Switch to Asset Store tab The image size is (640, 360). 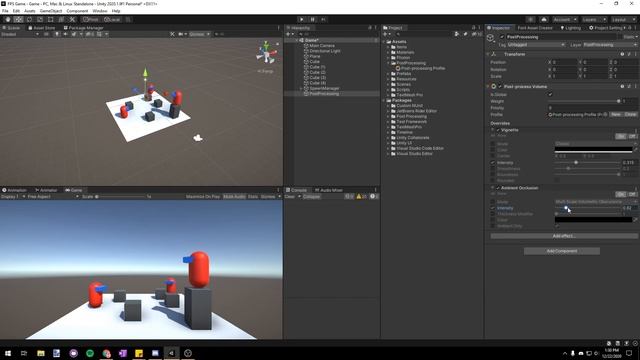42,28
